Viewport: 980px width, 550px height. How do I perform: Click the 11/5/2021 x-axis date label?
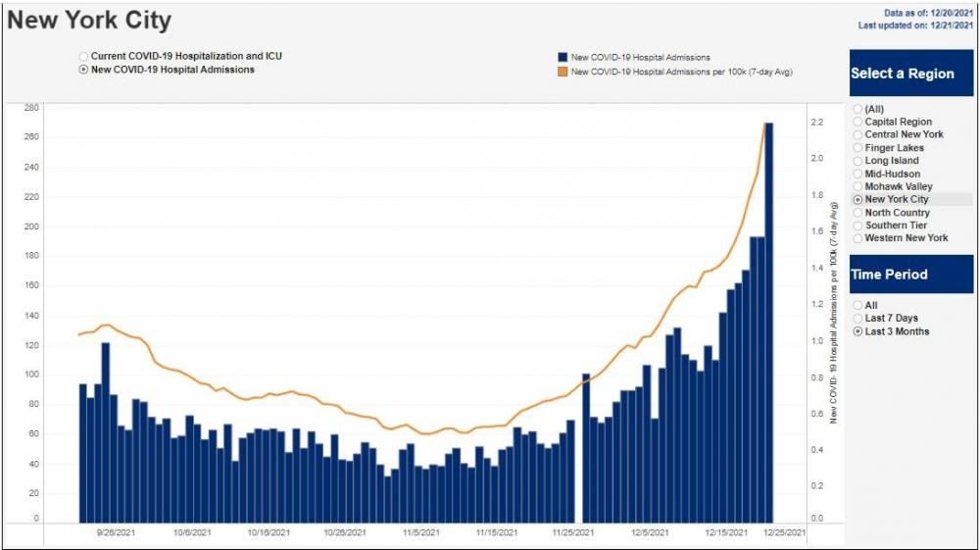tap(421, 533)
